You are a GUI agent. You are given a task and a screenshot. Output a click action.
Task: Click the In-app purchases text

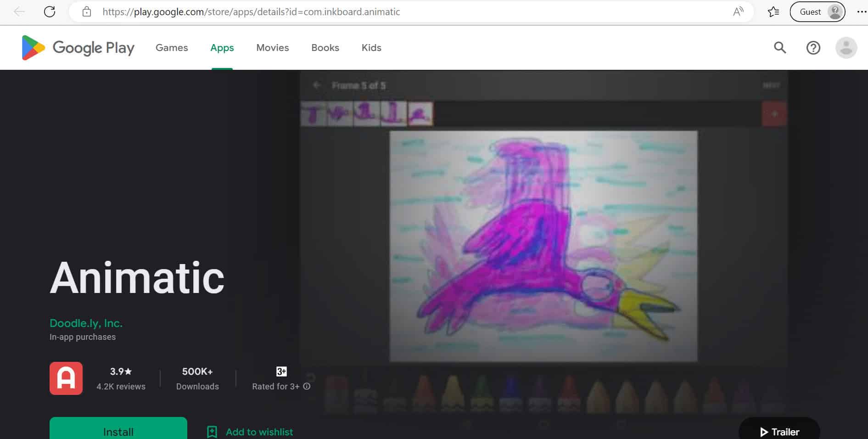[83, 337]
